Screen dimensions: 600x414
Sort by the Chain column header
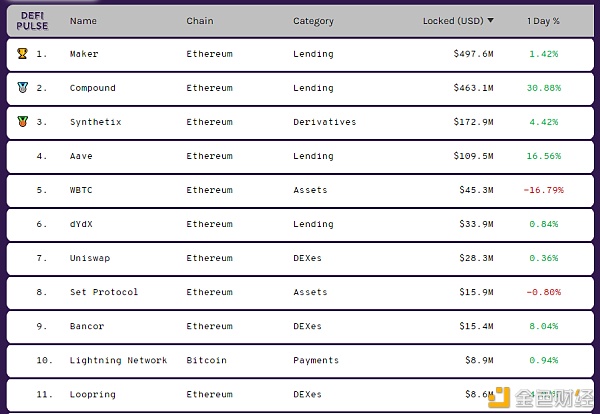point(200,21)
